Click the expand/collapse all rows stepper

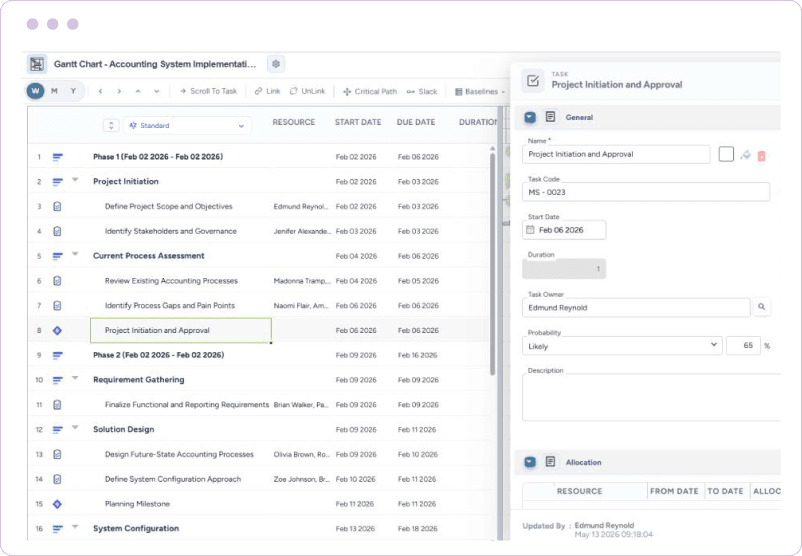111,125
